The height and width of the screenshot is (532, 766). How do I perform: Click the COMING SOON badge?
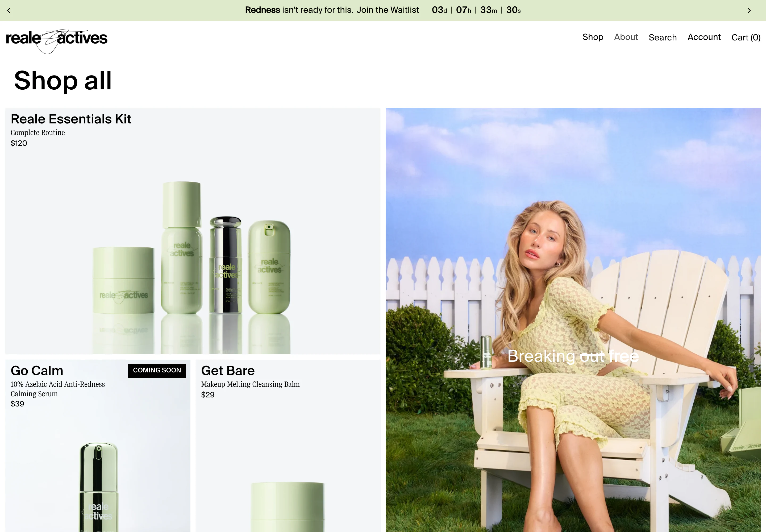click(157, 371)
